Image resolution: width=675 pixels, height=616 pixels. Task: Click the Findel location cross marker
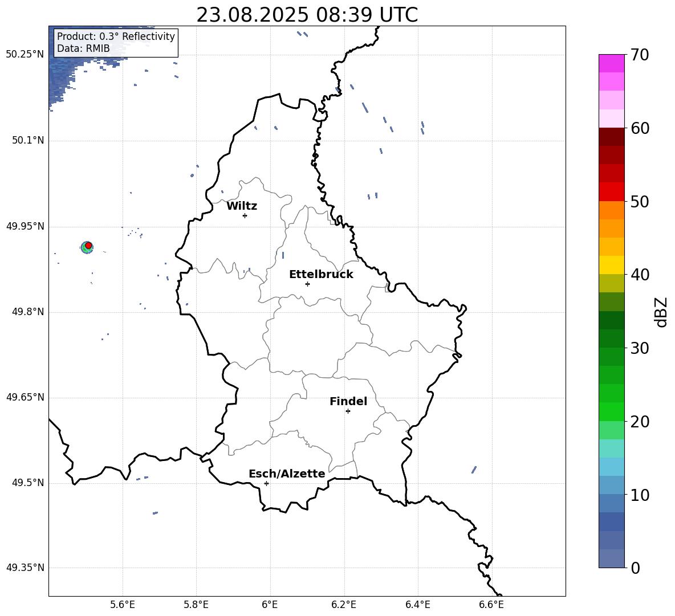pyautogui.click(x=348, y=411)
